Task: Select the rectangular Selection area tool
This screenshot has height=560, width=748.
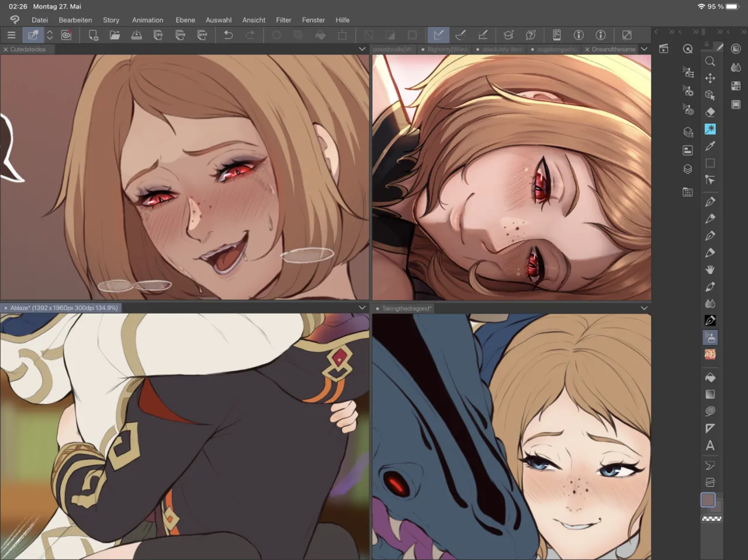Action: [x=710, y=163]
